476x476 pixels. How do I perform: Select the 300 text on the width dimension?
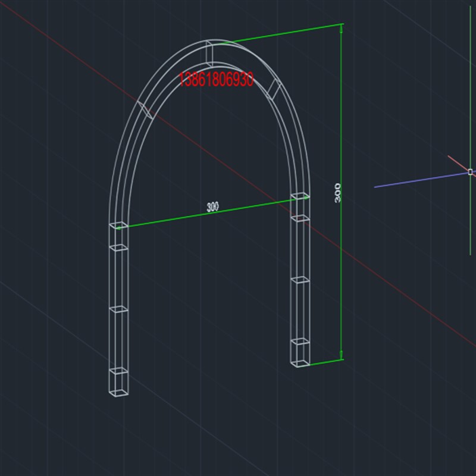click(212, 207)
